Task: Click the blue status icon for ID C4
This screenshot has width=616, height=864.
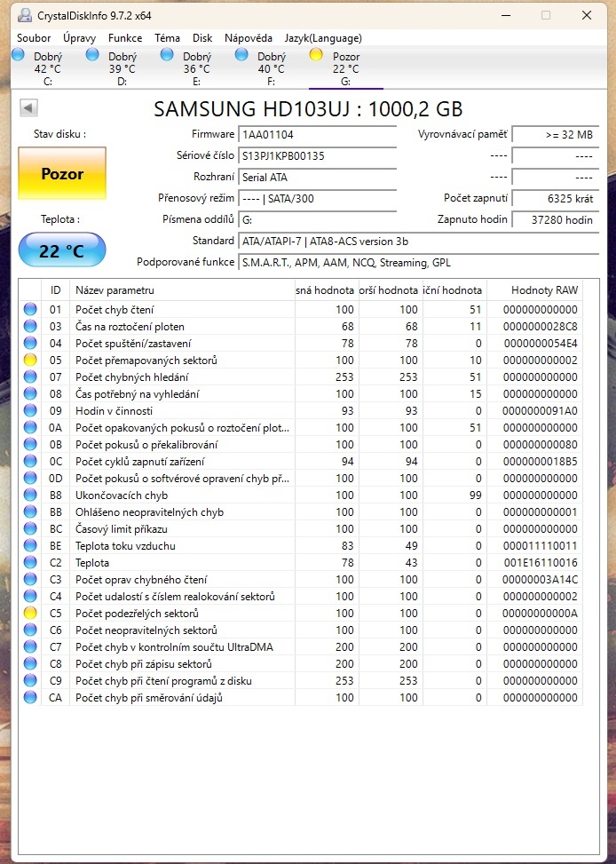Action: point(30,596)
